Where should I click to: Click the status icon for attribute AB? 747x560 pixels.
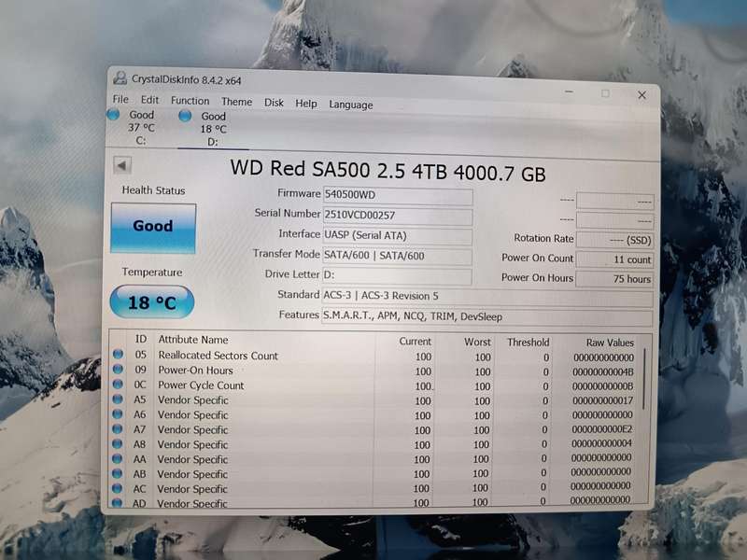point(118,473)
